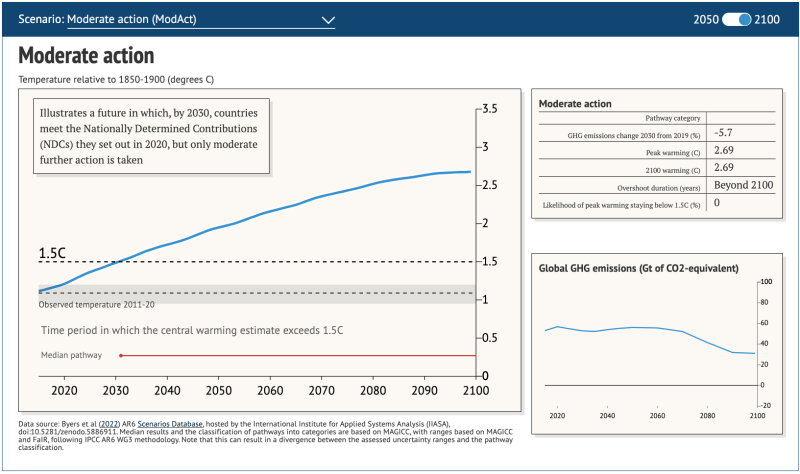Select the '2100' label beside the switch

(769, 19)
